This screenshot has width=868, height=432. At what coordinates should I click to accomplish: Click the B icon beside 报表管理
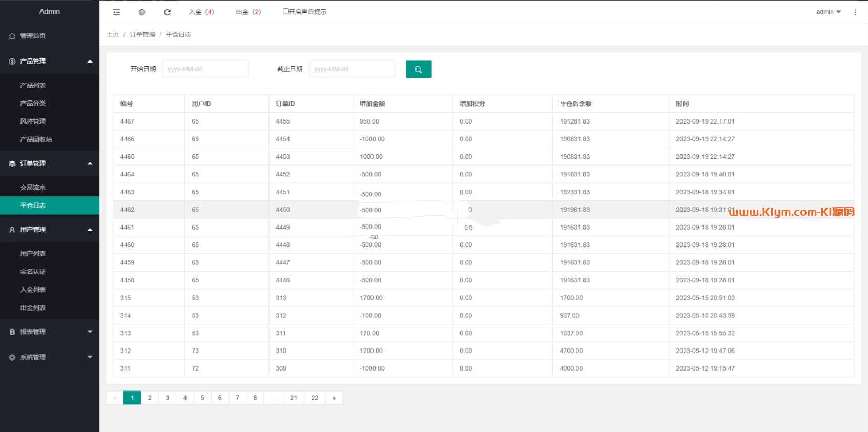tap(12, 332)
